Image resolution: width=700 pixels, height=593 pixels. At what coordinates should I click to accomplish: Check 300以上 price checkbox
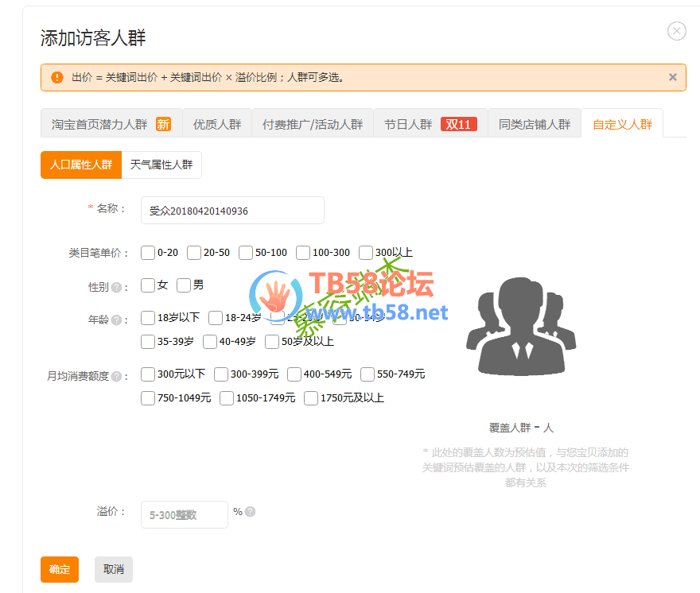click(x=366, y=253)
